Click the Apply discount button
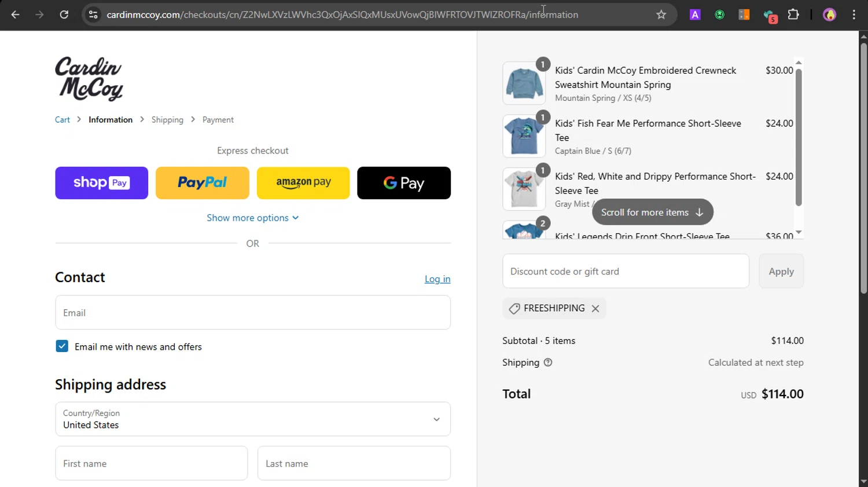 click(x=781, y=271)
